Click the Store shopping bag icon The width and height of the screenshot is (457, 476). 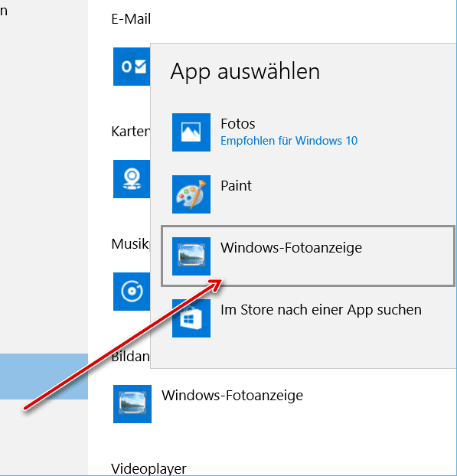pos(191,318)
